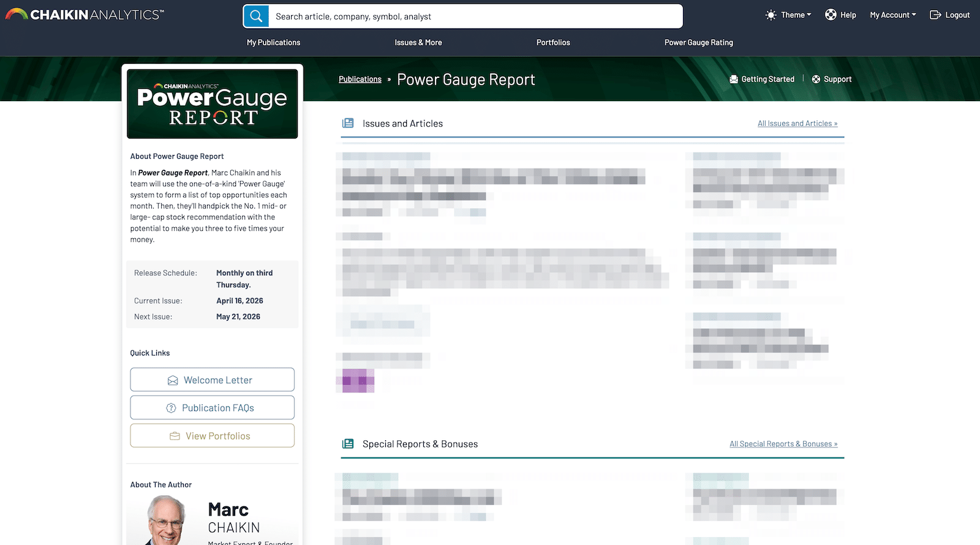The height and width of the screenshot is (545, 980).
Task: Go to the Issues & More menu
Action: (418, 42)
